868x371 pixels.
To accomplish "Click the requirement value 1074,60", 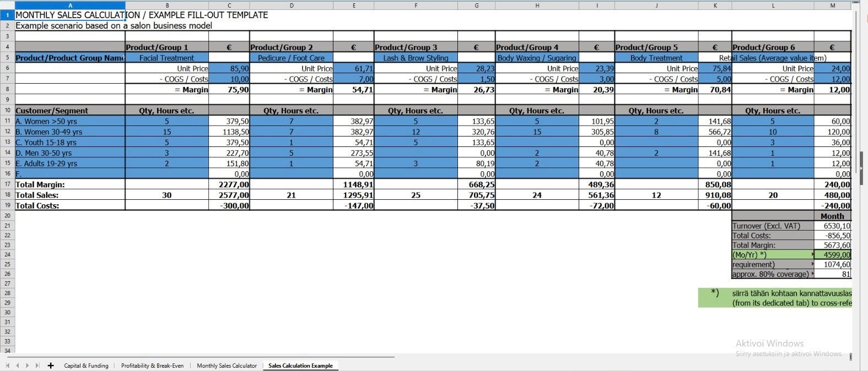I will (832, 264).
